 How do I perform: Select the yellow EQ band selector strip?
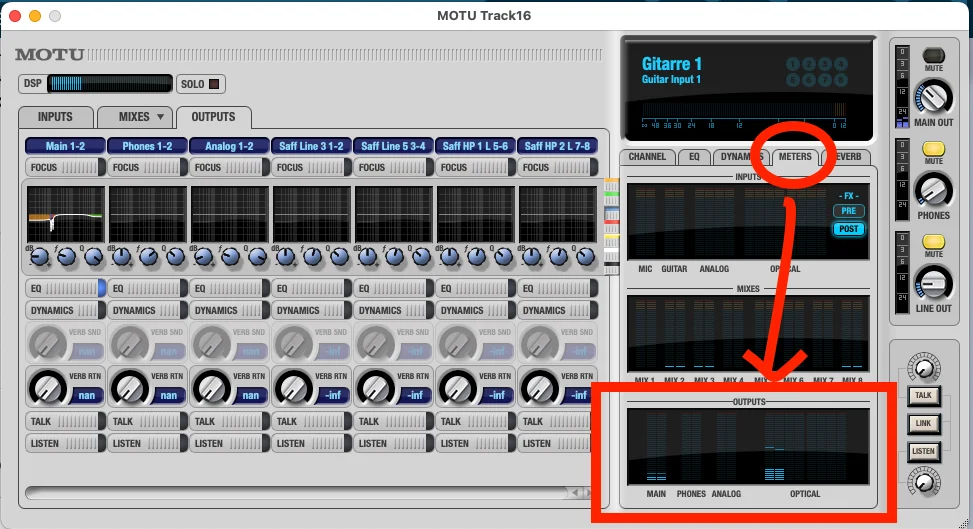[611, 240]
